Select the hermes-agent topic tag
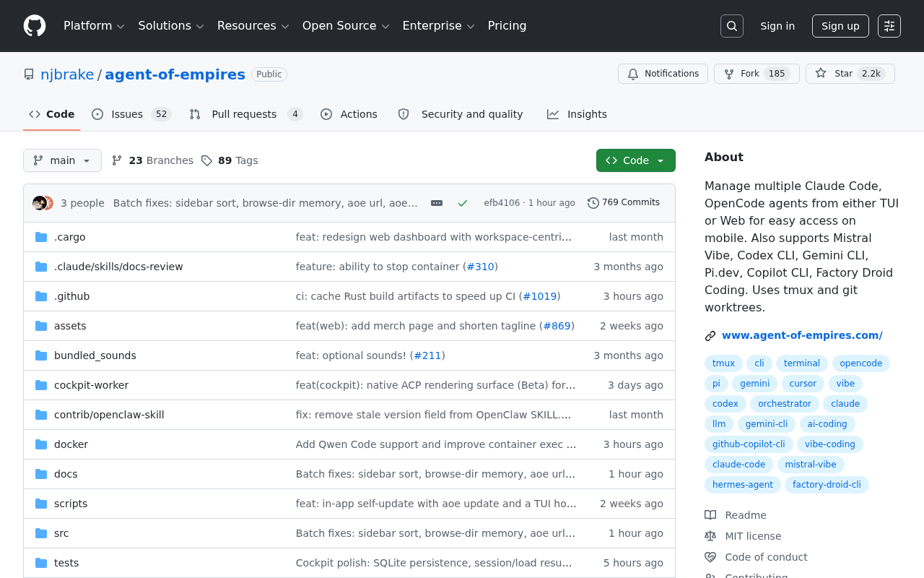924x578 pixels. coord(743,485)
